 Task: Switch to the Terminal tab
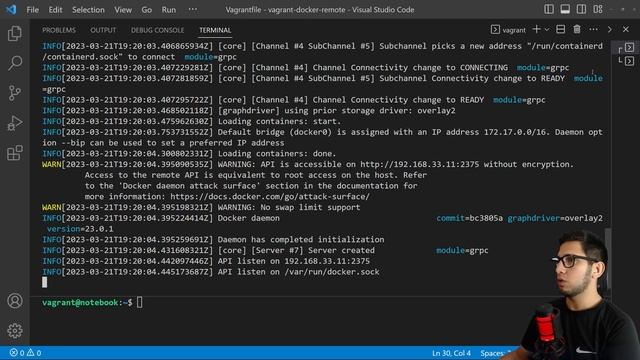click(215, 30)
